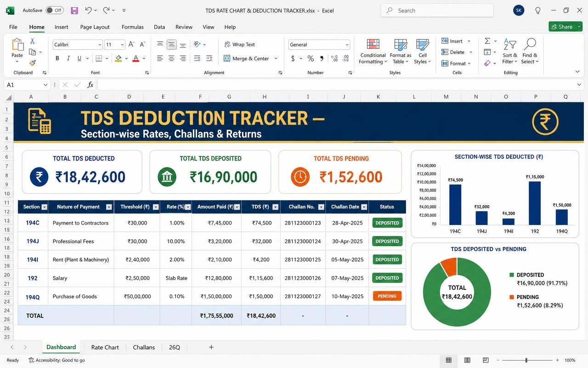The height and width of the screenshot is (368, 588).
Task: Click the Orientation text-angle icon
Action: point(197,44)
